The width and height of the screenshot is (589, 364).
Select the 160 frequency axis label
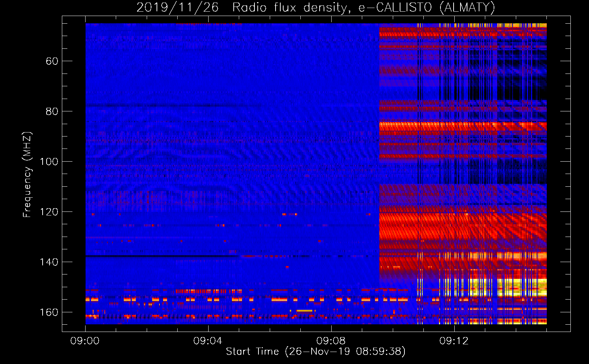pos(49,312)
